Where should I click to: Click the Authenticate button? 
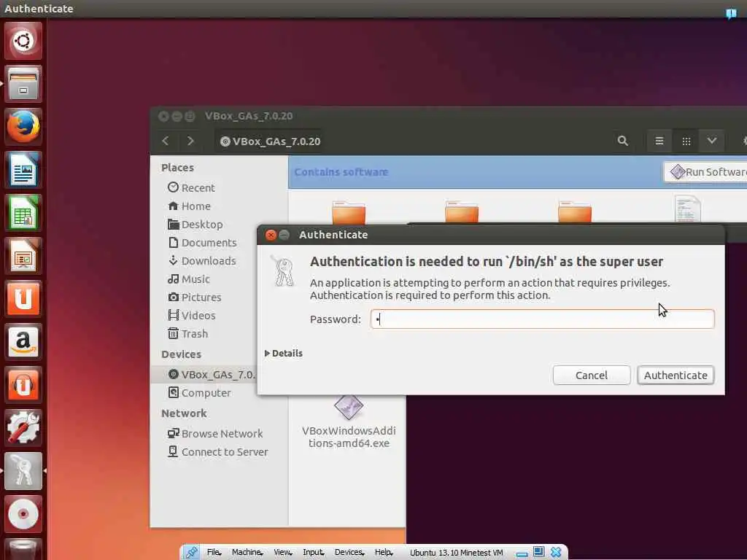676,376
